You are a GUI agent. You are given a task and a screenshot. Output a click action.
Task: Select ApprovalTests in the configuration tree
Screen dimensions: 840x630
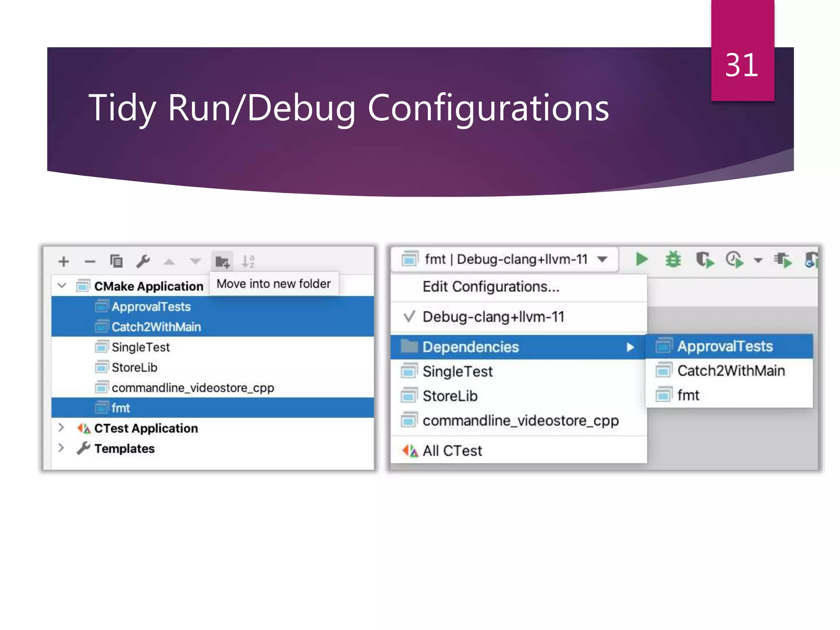click(x=212, y=306)
